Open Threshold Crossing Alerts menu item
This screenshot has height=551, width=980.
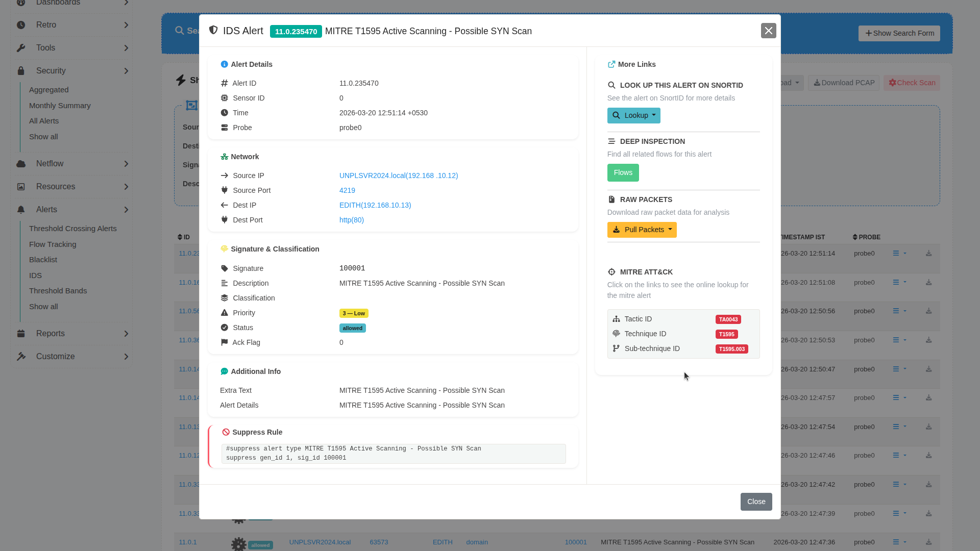73,229
